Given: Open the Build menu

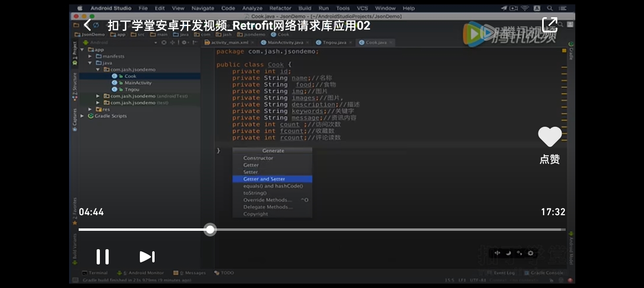Looking at the screenshot, I should point(304,8).
